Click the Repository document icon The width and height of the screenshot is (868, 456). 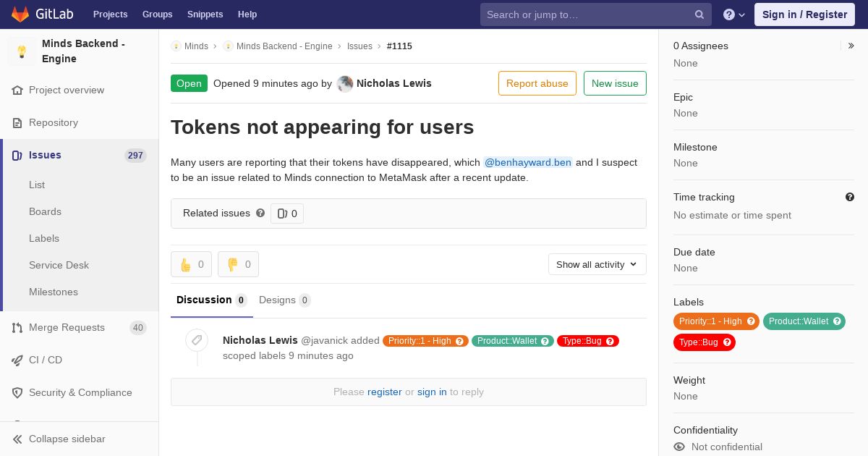pos(17,123)
